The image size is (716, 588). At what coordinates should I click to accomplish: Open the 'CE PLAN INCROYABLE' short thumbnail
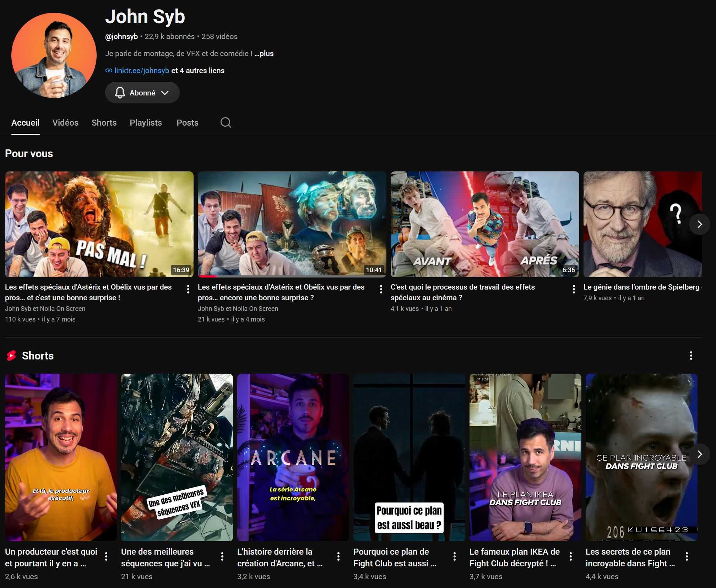click(x=641, y=457)
